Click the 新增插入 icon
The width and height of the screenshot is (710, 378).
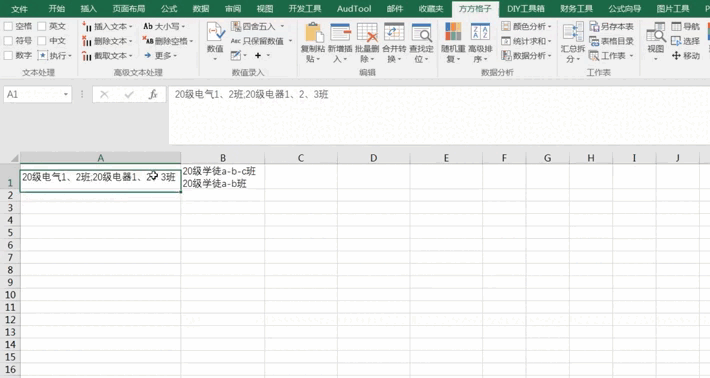pos(340,33)
